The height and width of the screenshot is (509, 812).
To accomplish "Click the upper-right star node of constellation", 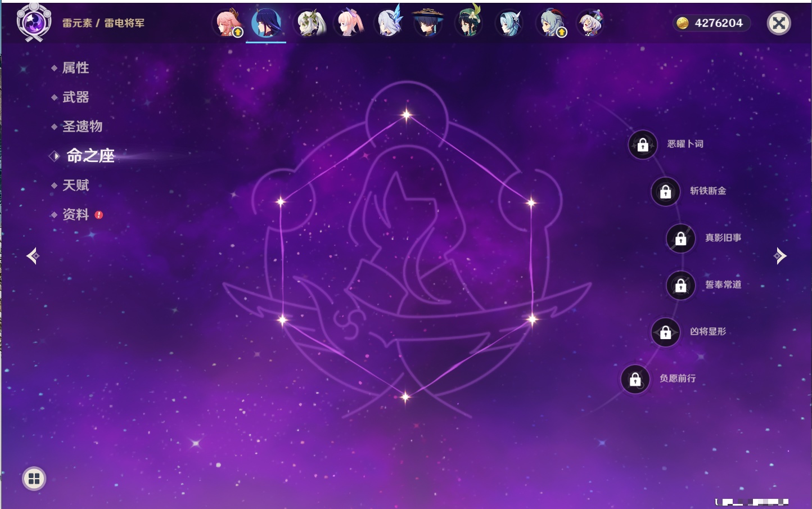I will tap(531, 202).
